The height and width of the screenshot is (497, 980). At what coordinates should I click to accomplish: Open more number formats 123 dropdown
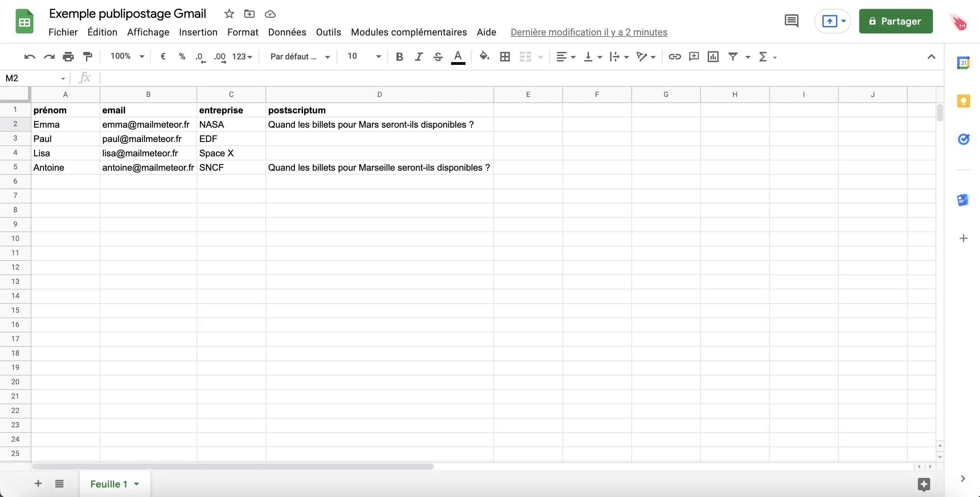(242, 57)
